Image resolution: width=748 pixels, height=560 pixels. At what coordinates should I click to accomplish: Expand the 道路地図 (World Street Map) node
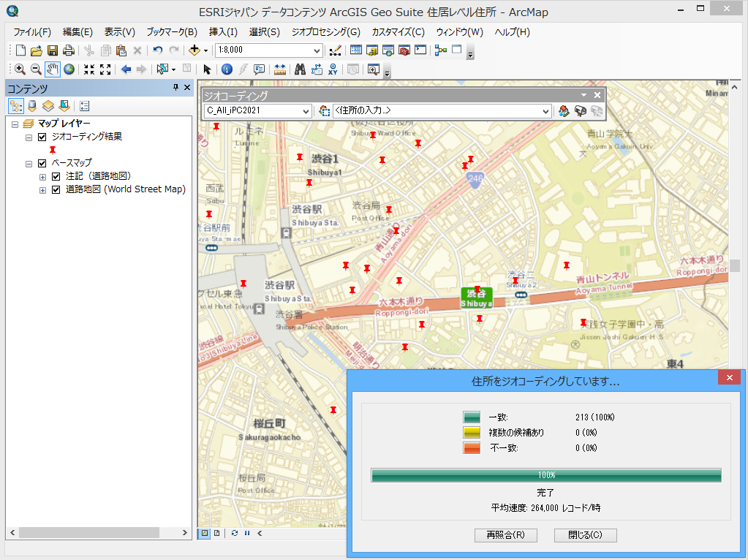[42, 190]
